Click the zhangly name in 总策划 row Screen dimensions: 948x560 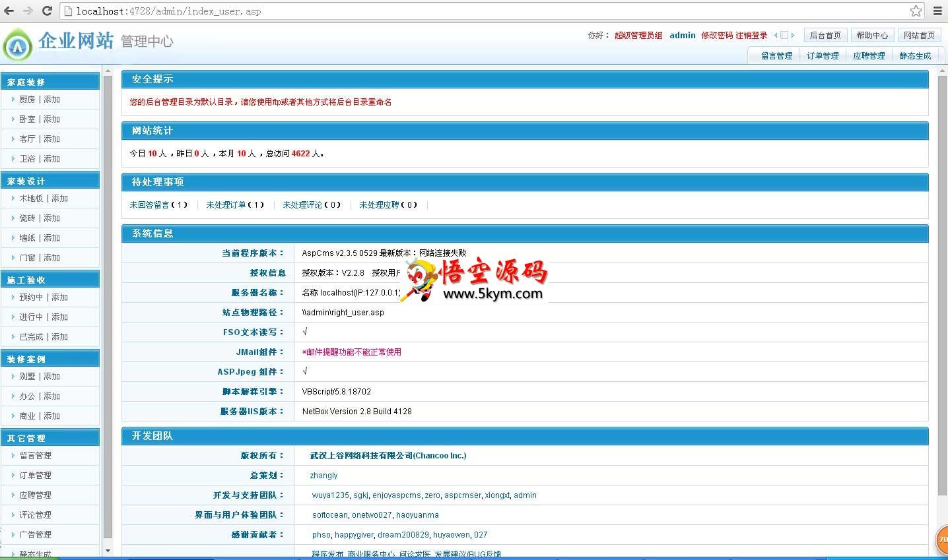323,476
